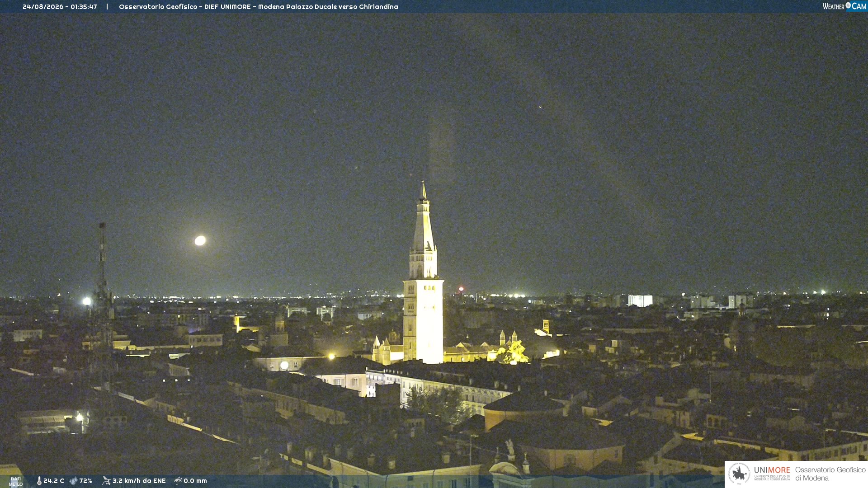Click the bright moon in sky
The width and height of the screenshot is (868, 488).
point(200,240)
